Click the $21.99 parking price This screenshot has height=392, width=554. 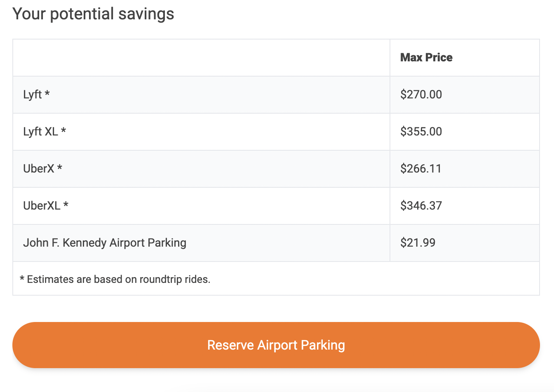(x=418, y=243)
